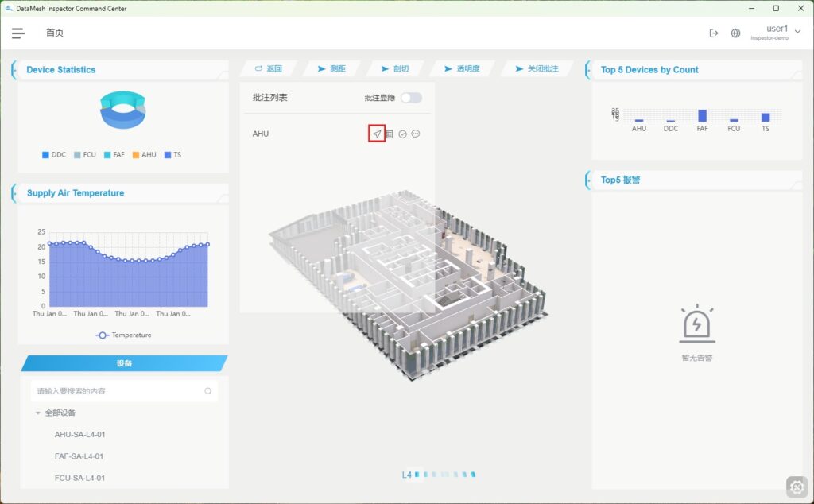Open the AHU annotation details list icon

[390, 134]
